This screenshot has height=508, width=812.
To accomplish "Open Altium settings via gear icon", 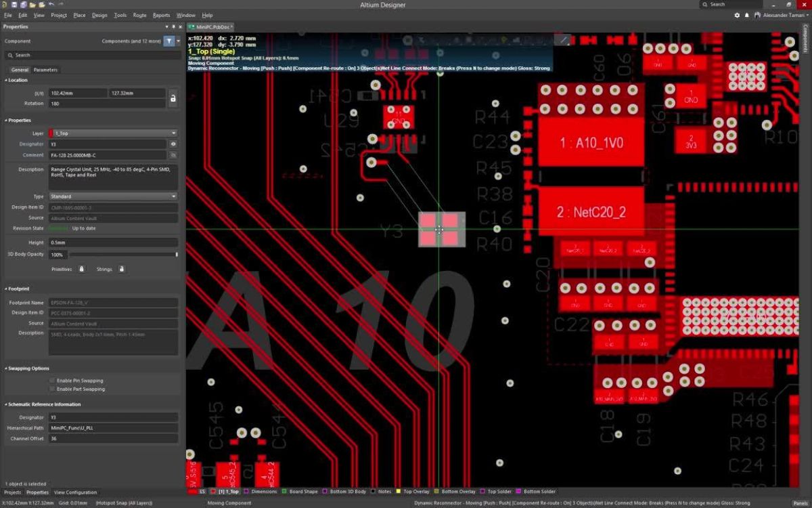I will pyautogui.click(x=736, y=15).
